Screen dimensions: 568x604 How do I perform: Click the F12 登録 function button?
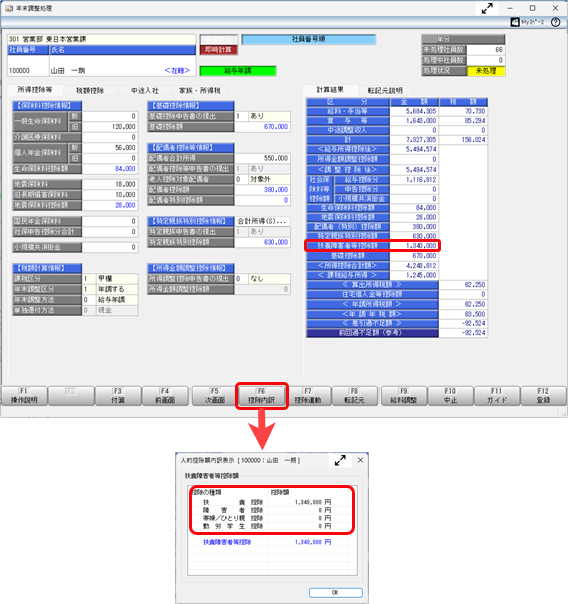click(543, 396)
